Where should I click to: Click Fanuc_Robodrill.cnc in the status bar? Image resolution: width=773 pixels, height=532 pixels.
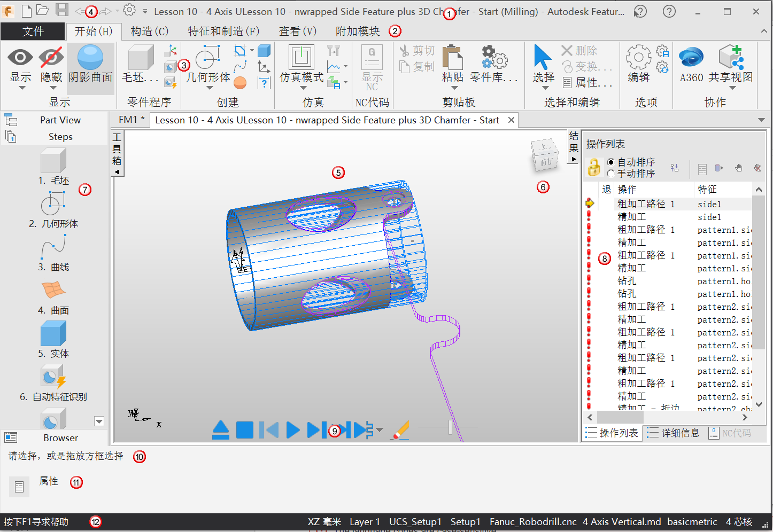tap(533, 522)
